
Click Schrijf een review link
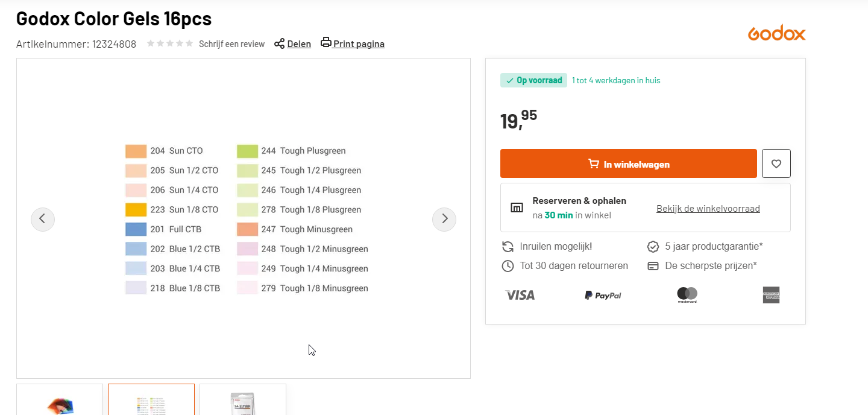[x=231, y=44]
